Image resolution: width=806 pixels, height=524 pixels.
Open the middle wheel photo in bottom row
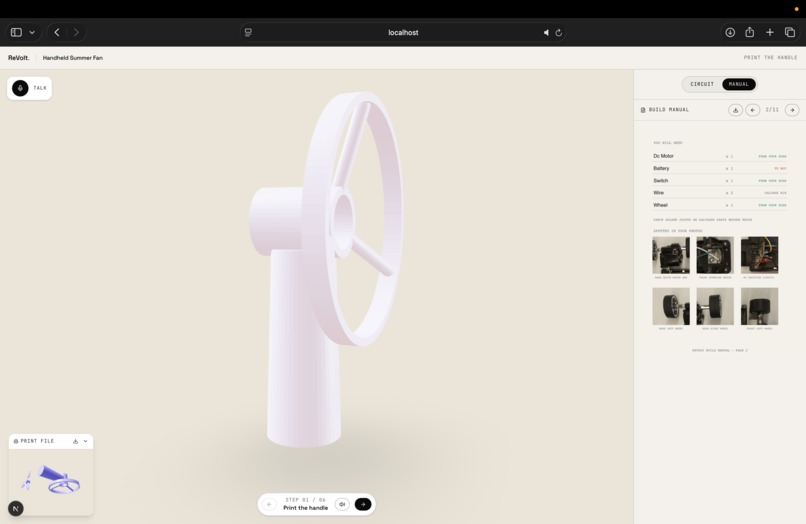(715, 306)
